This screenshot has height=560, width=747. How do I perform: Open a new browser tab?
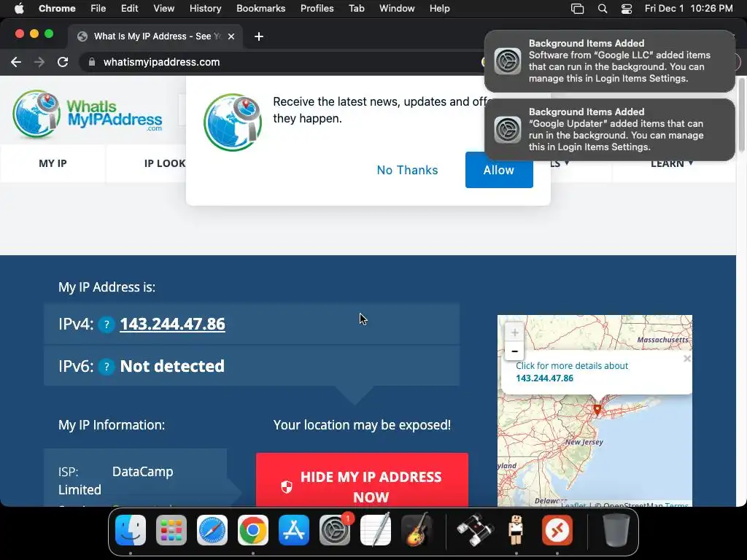click(x=259, y=36)
